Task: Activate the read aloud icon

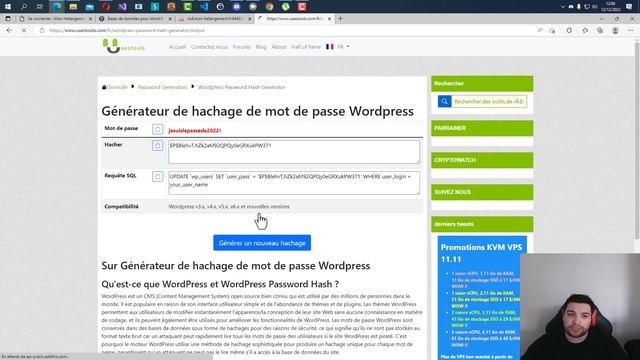Action: pos(540,30)
